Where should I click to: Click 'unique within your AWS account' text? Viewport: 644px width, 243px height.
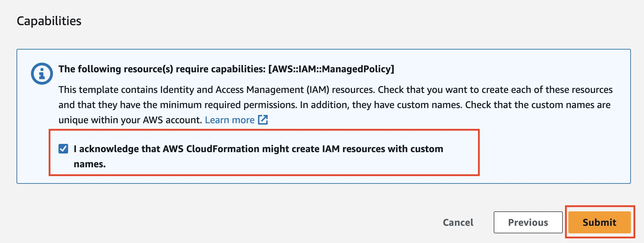(x=130, y=120)
